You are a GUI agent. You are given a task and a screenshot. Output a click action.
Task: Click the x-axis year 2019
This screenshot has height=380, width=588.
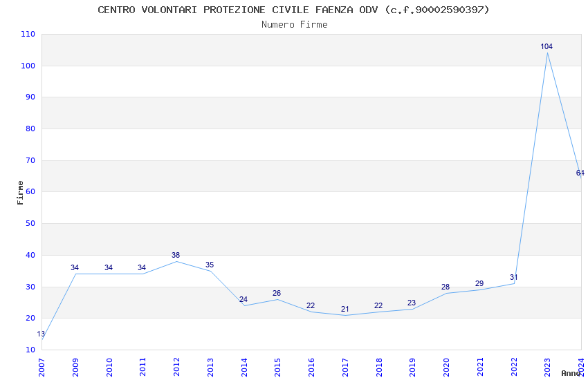[412, 368]
